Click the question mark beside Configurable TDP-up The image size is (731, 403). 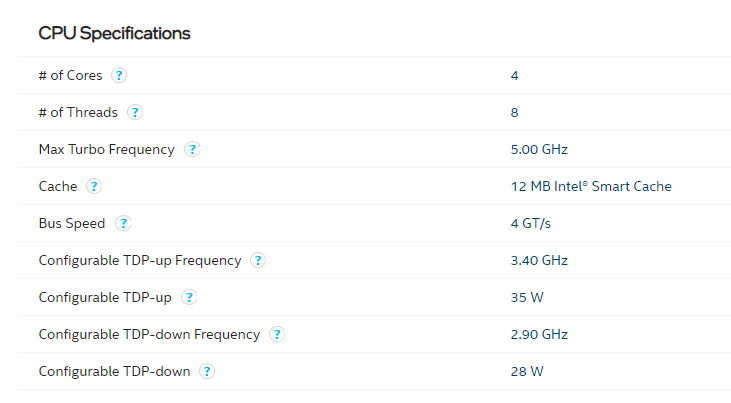coord(189,297)
